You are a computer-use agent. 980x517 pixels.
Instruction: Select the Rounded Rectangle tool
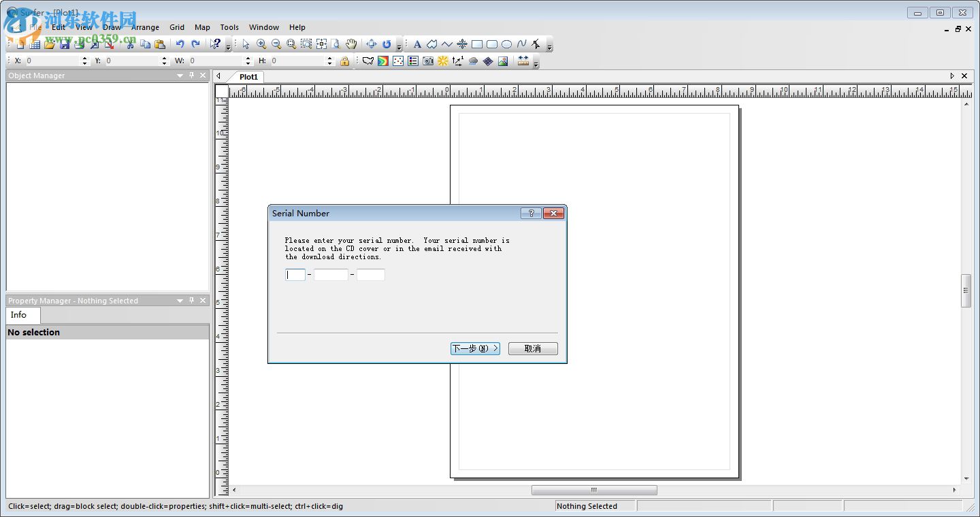[x=492, y=44]
